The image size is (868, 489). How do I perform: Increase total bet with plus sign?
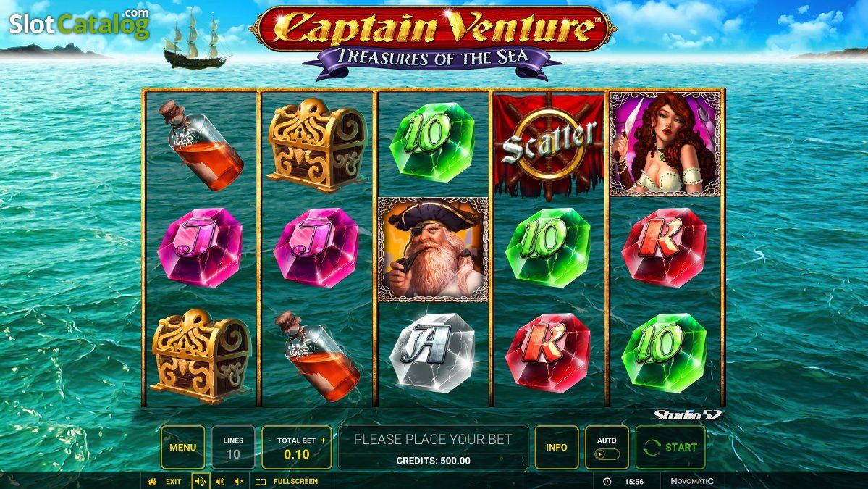(x=324, y=440)
